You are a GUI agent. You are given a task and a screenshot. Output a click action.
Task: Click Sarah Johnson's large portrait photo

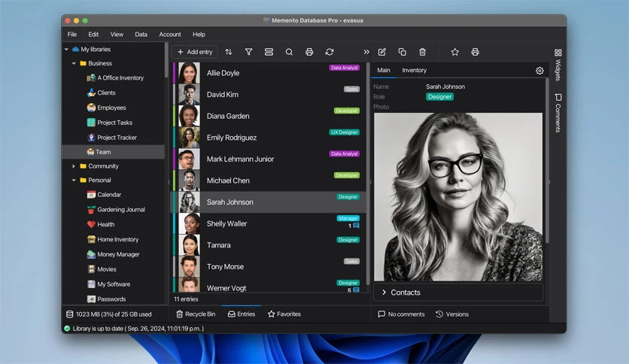pos(458,197)
